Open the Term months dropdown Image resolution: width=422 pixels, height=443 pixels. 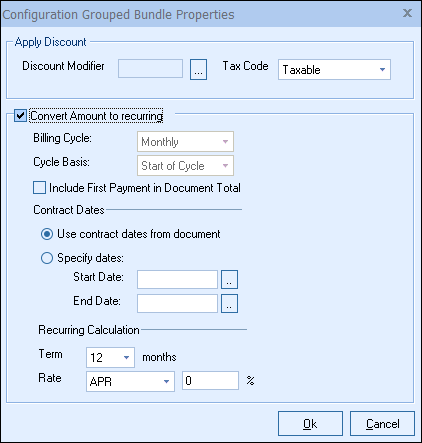coord(110,357)
